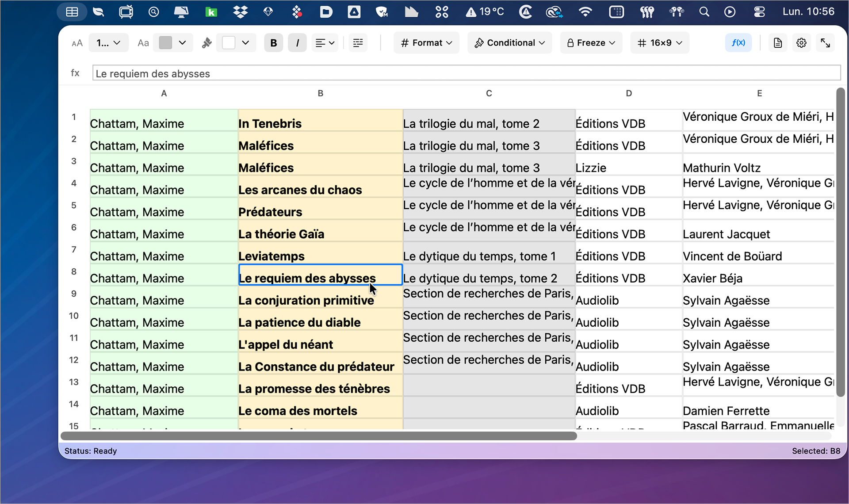Open the green K app in menu bar
The width and height of the screenshot is (849, 504).
pyautogui.click(x=211, y=12)
